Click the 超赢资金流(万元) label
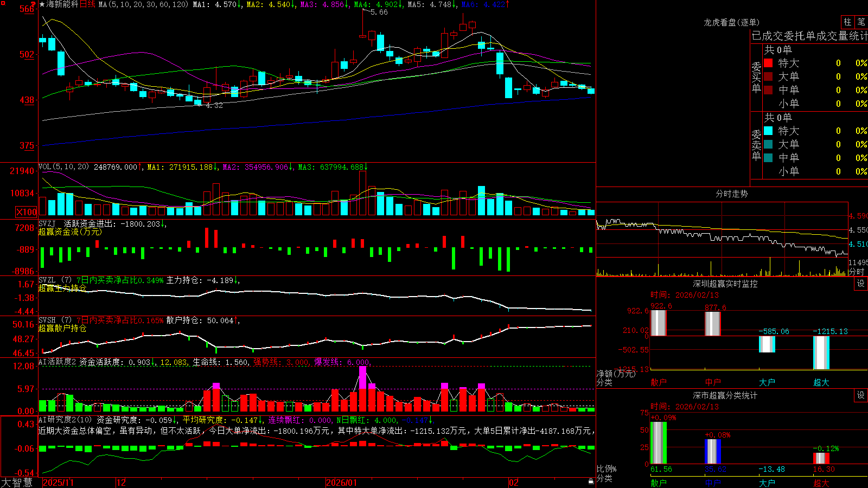This screenshot has width=868, height=488. [x=70, y=232]
